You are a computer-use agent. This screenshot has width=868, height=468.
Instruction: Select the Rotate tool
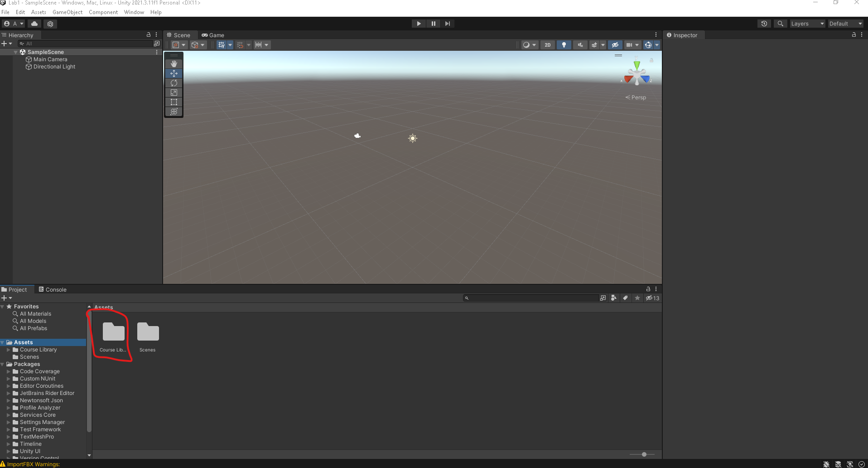174,83
